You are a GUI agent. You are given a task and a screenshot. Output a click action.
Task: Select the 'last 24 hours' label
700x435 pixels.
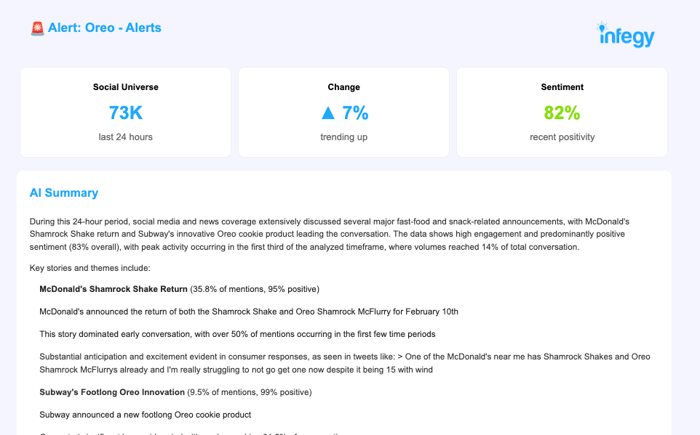(125, 137)
